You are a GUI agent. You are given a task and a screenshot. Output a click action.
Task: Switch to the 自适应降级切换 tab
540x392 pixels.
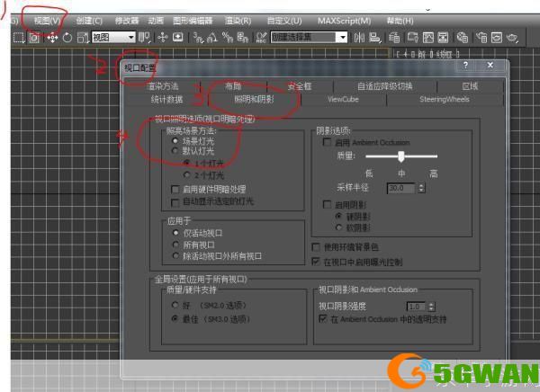pyautogui.click(x=384, y=86)
